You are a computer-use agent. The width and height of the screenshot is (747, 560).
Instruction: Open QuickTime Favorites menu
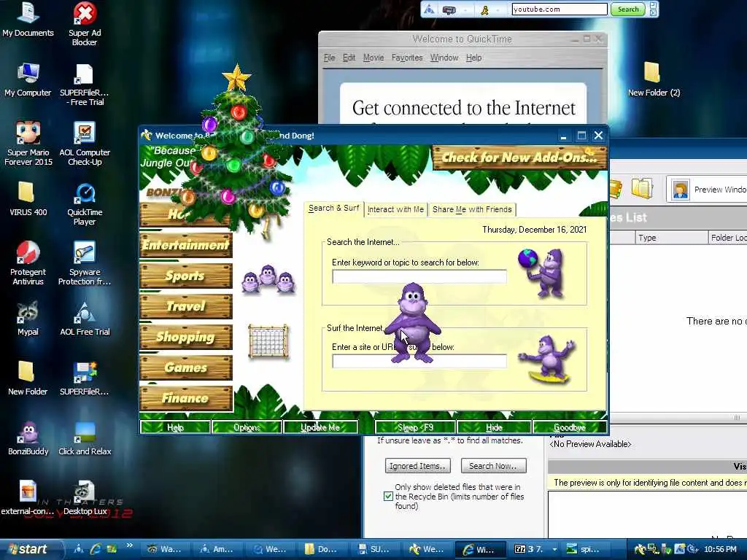coord(407,58)
